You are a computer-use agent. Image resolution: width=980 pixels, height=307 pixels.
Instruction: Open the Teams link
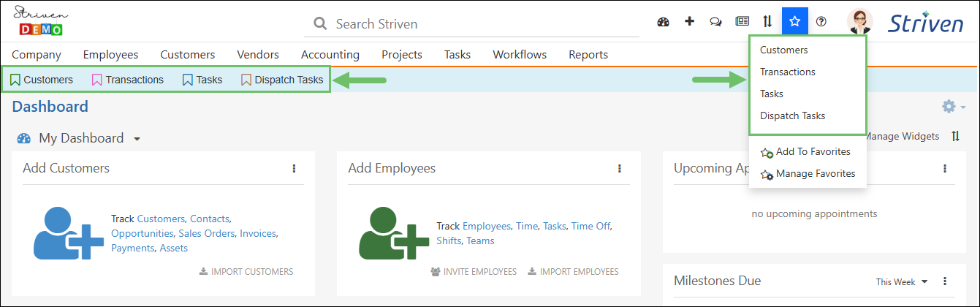(480, 240)
